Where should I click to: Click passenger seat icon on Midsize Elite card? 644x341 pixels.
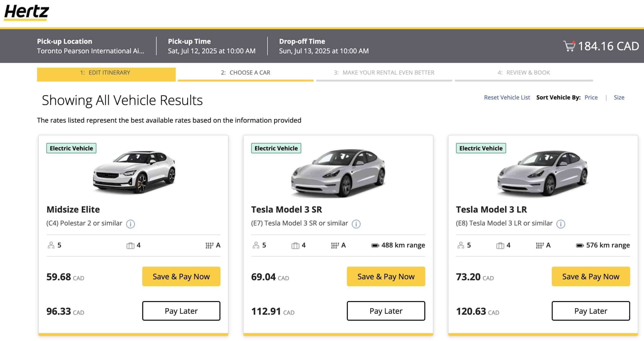point(51,245)
